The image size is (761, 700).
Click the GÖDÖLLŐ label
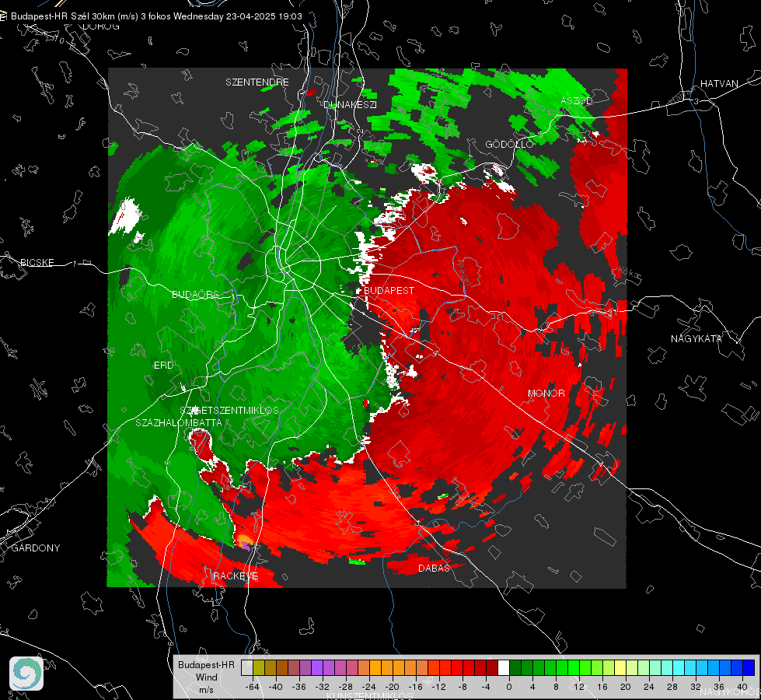coord(509,144)
